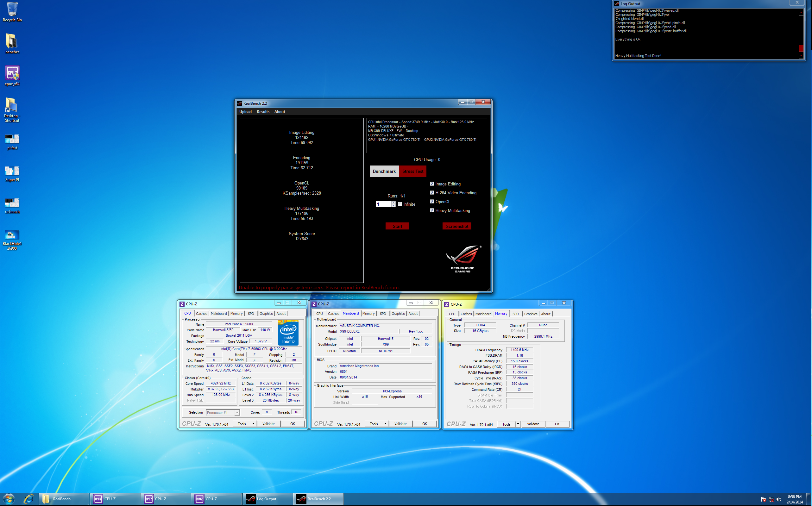Click the Log Output window title icon

pyautogui.click(x=617, y=4)
